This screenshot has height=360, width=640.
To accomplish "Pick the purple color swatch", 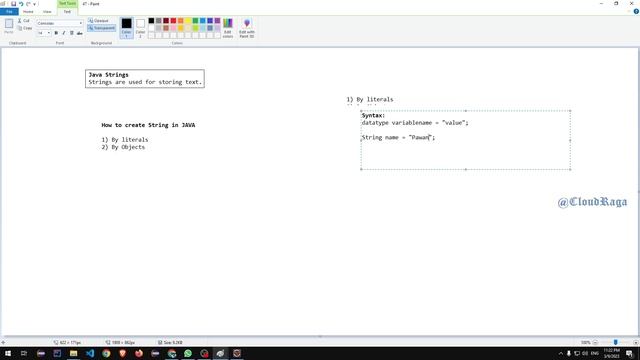I will click(x=218, y=20).
